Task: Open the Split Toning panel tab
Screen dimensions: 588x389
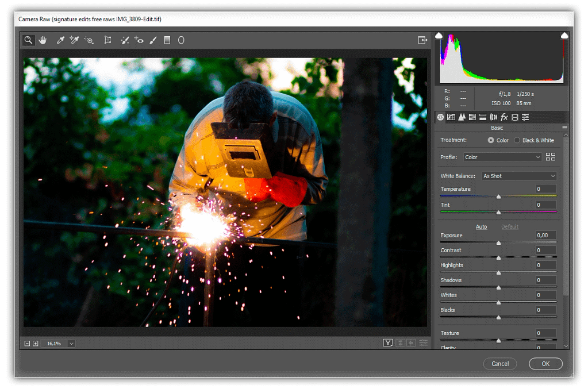Action: pos(483,117)
